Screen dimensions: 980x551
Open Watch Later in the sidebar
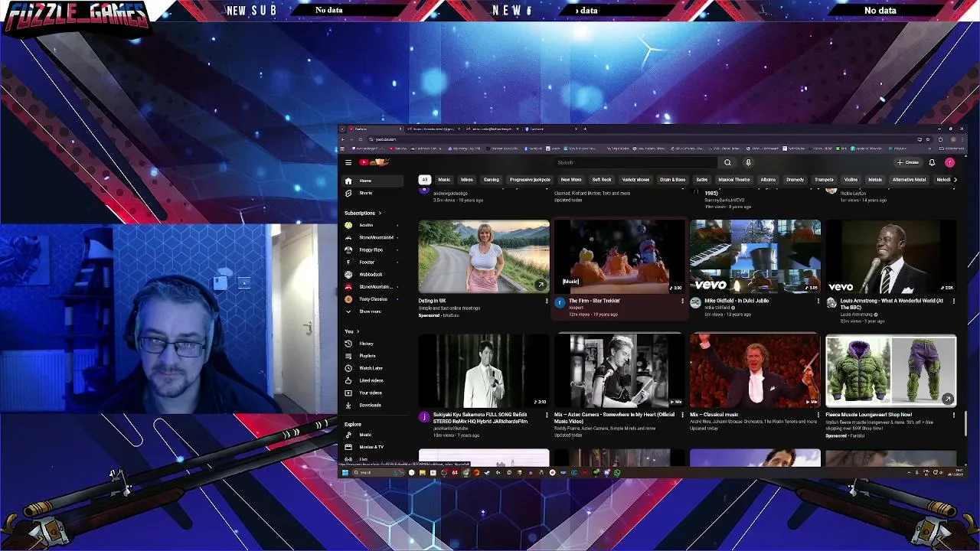pyautogui.click(x=372, y=368)
